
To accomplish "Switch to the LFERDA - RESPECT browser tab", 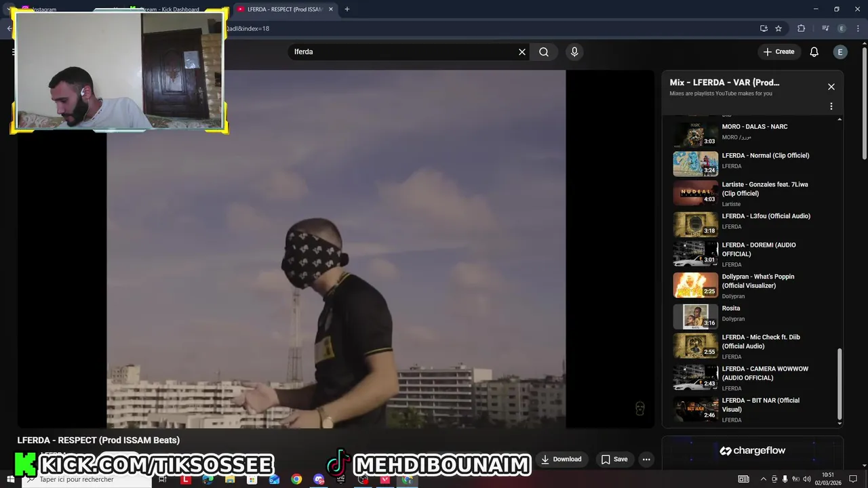I will [284, 9].
